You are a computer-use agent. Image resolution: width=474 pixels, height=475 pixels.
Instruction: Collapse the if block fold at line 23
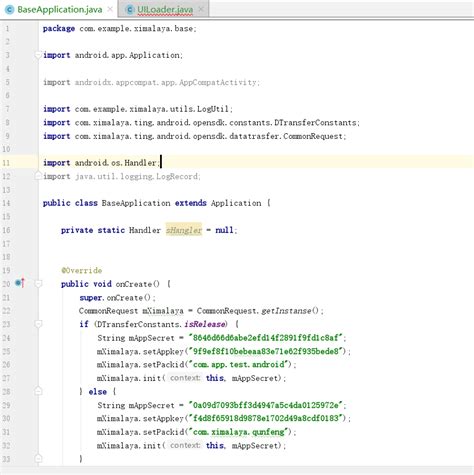(x=38, y=324)
